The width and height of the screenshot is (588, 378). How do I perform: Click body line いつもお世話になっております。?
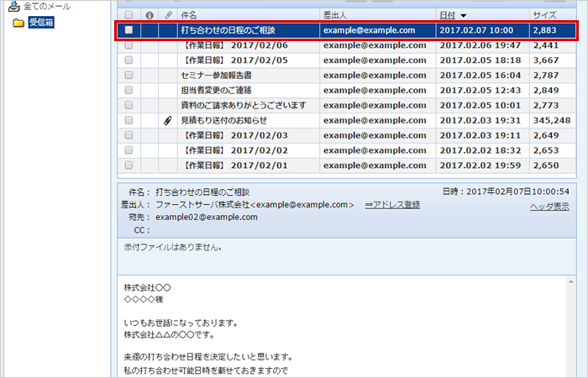click(181, 323)
